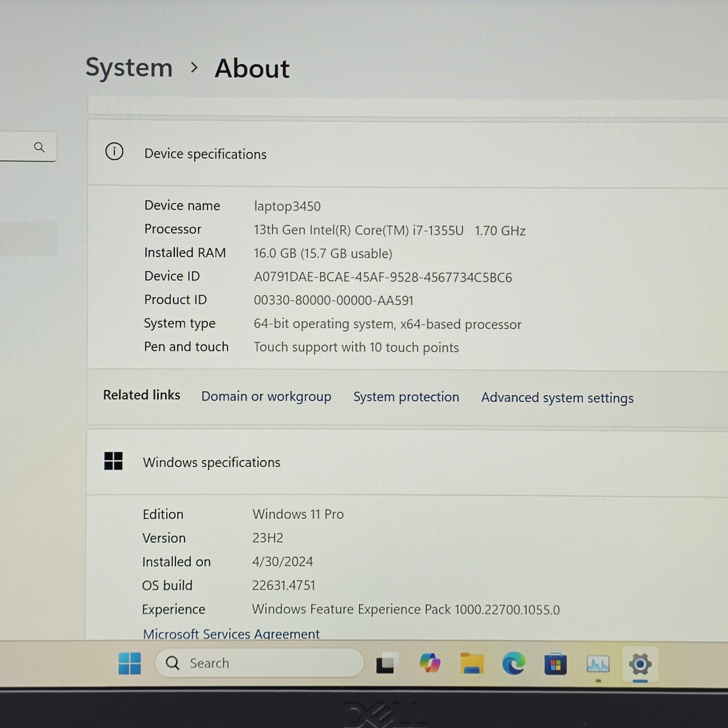728x728 pixels.
Task: Open Microsoft Store from the taskbar
Action: click(556, 664)
